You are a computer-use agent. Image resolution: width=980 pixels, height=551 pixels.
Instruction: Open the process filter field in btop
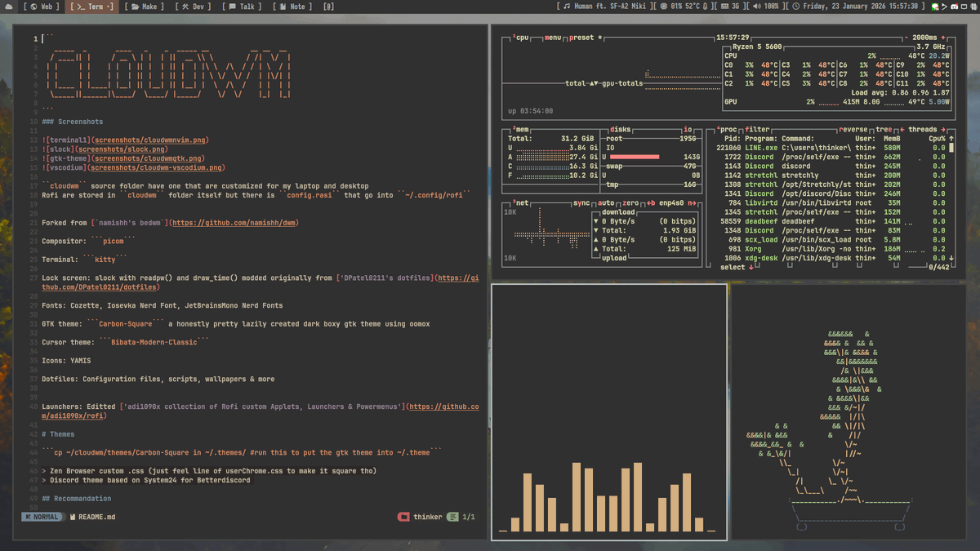point(757,130)
